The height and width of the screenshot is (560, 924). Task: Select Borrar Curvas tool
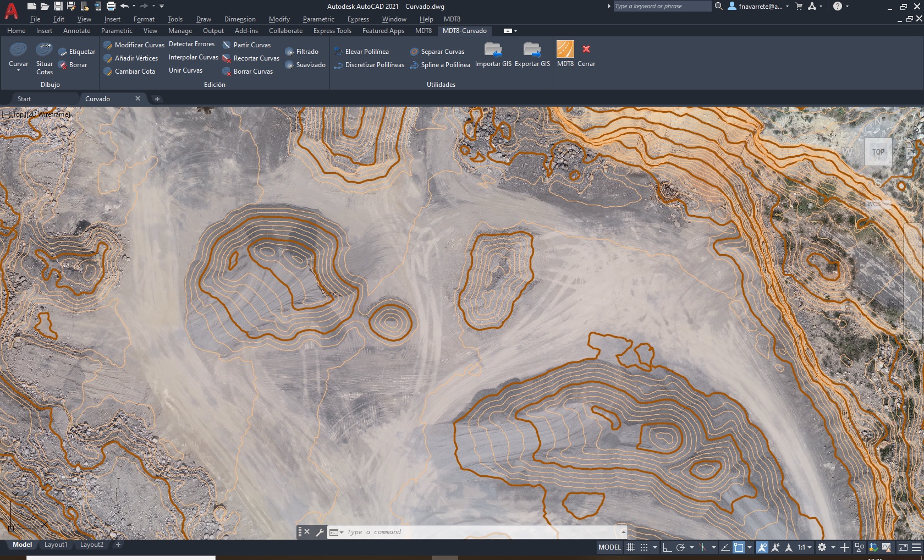248,72
